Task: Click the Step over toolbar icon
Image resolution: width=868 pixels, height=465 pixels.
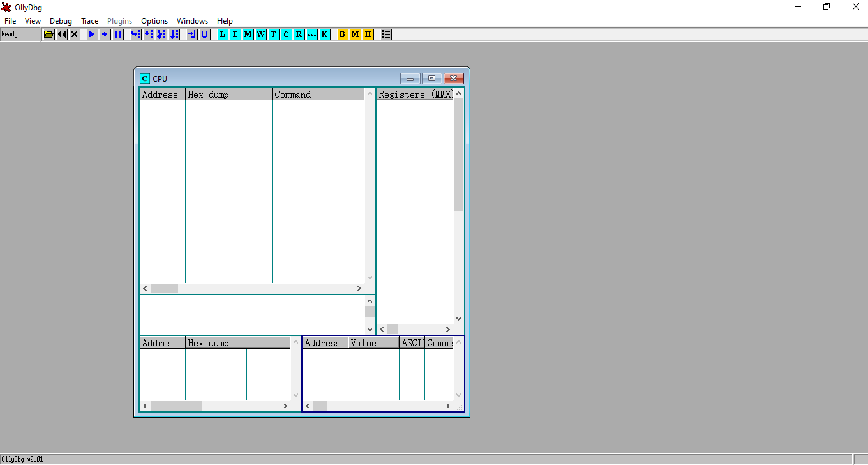Action: pyautogui.click(x=149, y=34)
